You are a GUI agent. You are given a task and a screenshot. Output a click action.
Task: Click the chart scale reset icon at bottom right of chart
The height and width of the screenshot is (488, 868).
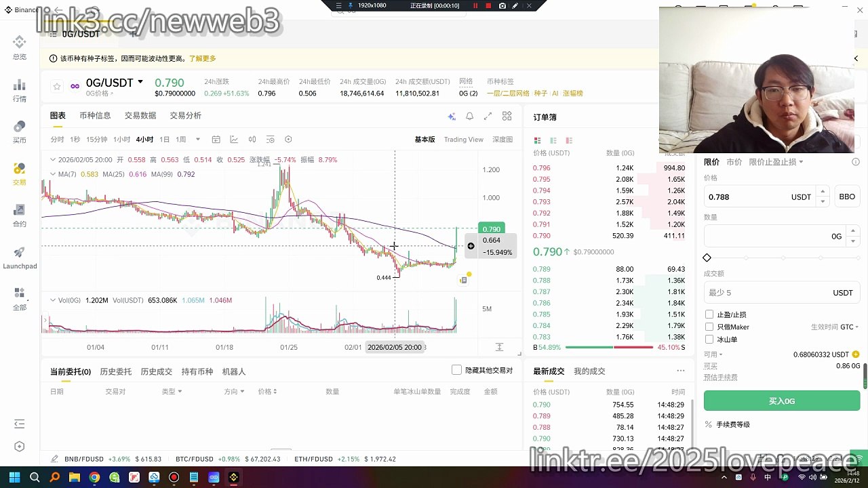click(x=499, y=347)
